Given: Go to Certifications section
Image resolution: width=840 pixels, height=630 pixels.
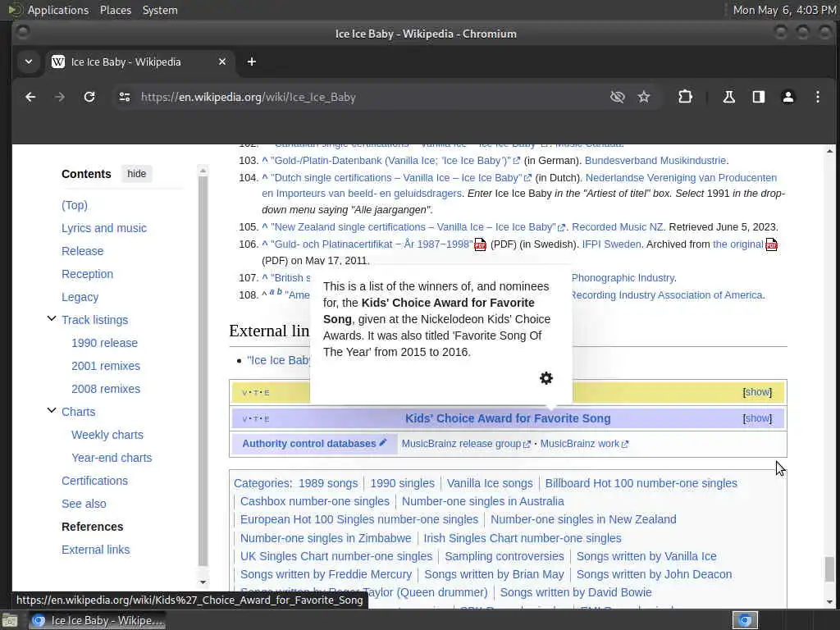Looking at the screenshot, I should [95, 481].
